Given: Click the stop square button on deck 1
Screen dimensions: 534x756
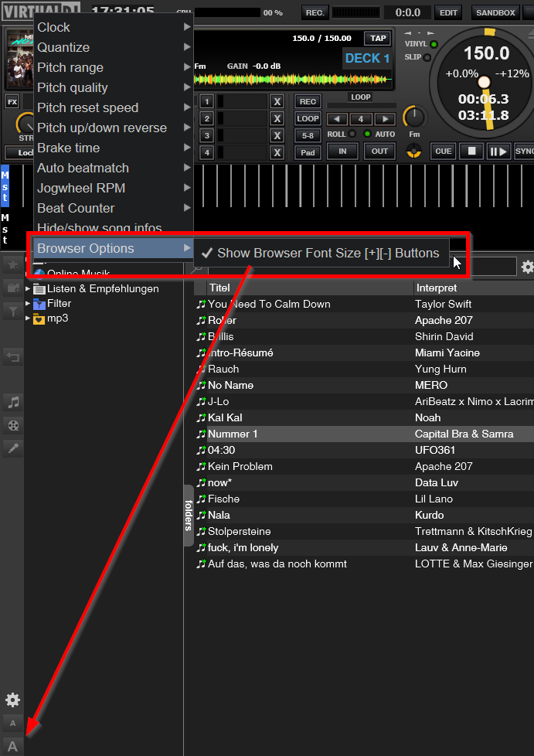Looking at the screenshot, I should click(x=471, y=151).
